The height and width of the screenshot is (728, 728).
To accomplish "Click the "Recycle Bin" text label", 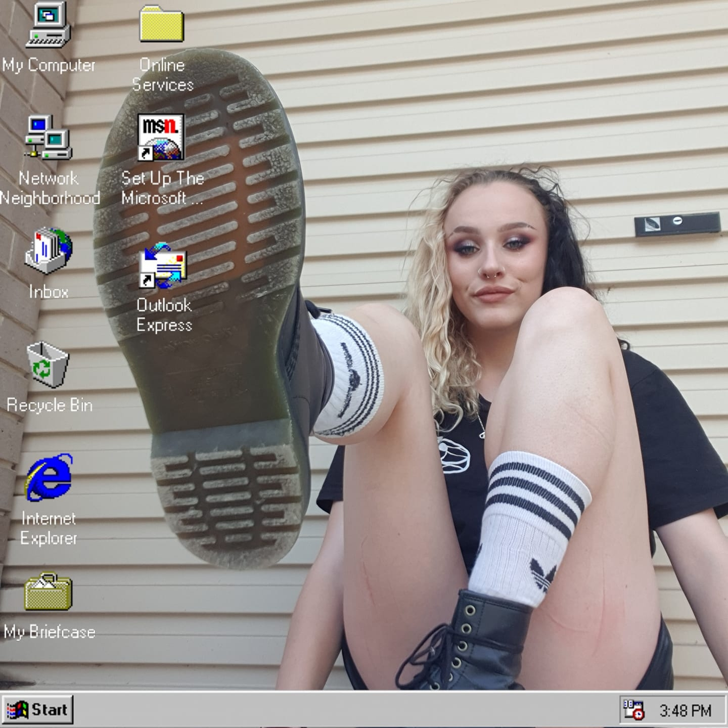I will coord(49,405).
